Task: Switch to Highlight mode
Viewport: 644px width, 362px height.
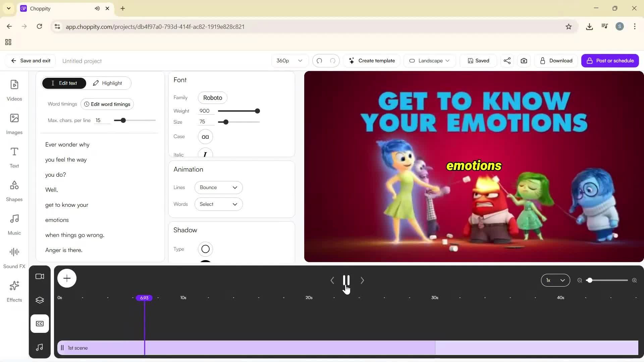Action: click(x=108, y=83)
